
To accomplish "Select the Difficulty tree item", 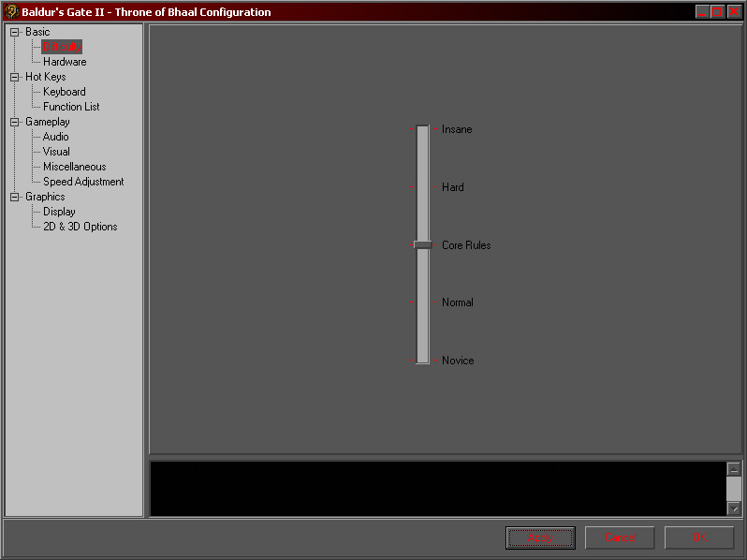I will point(62,47).
